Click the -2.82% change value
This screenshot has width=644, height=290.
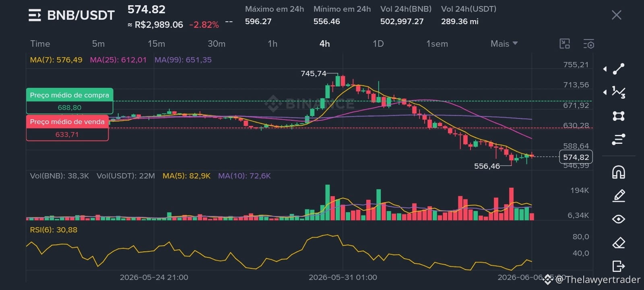[204, 25]
